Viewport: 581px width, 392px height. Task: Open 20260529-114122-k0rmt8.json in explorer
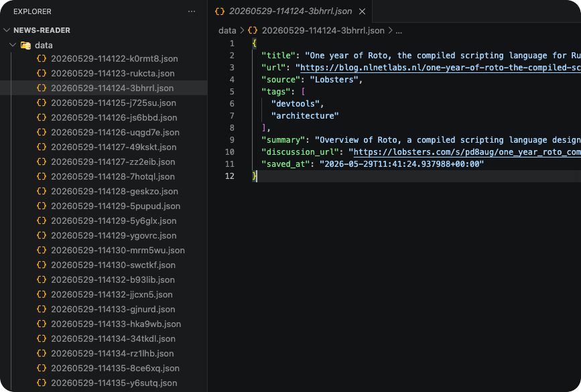(104, 58)
